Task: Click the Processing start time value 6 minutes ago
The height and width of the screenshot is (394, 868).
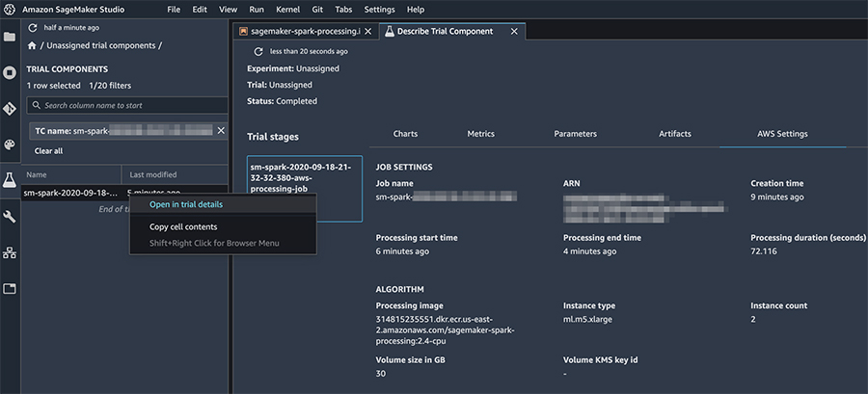Action: tap(402, 251)
